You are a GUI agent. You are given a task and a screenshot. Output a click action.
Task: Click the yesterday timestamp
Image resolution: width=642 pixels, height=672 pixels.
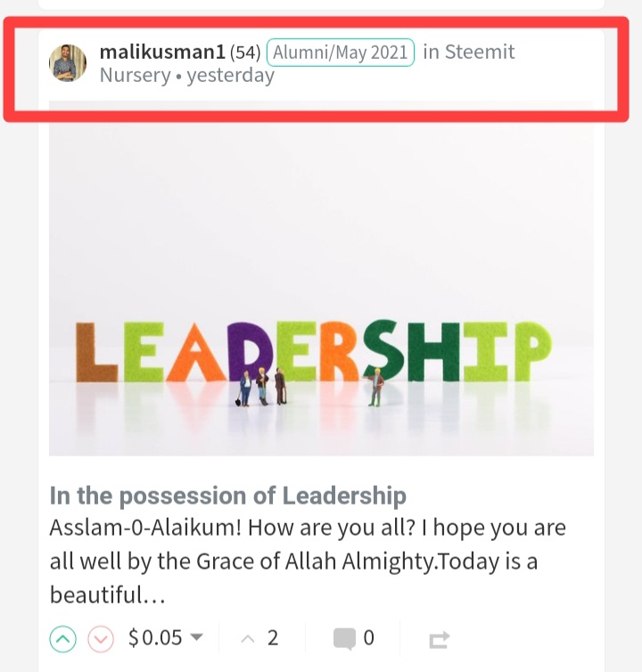231,76
